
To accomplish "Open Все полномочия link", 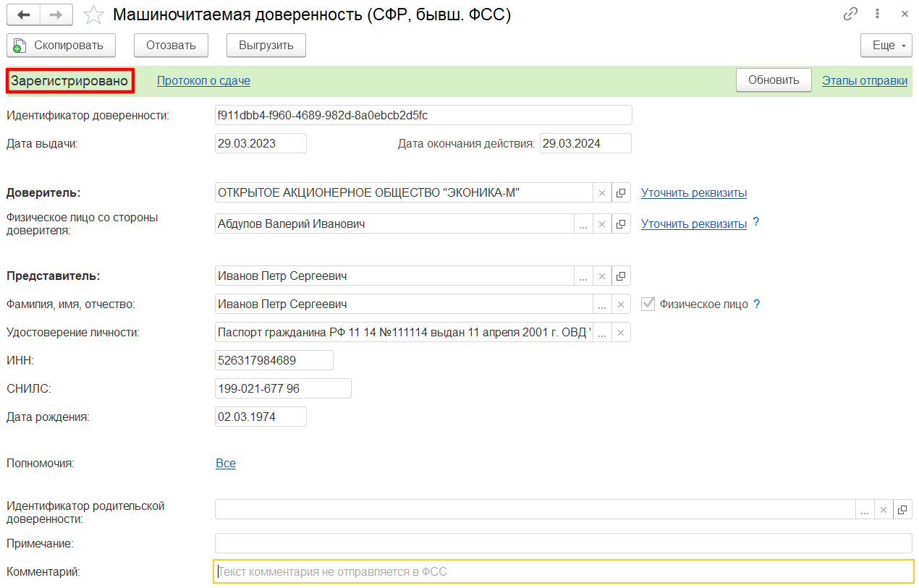I will click(x=226, y=464).
